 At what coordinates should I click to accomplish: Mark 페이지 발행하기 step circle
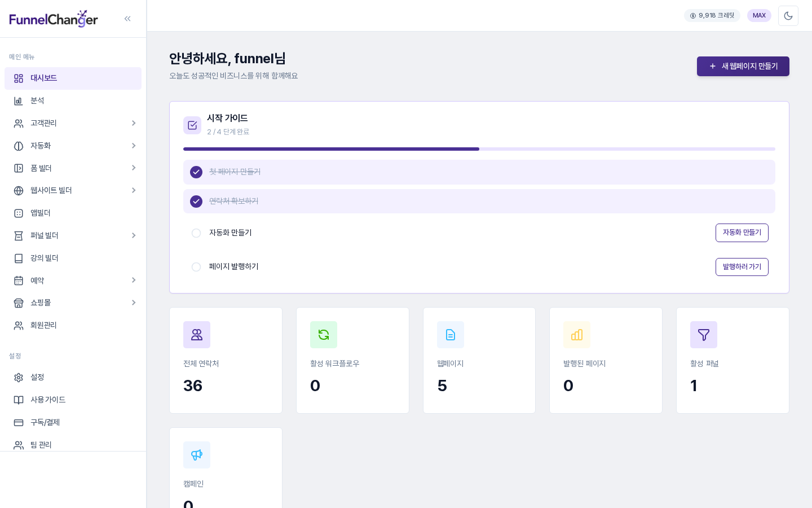[x=196, y=267]
